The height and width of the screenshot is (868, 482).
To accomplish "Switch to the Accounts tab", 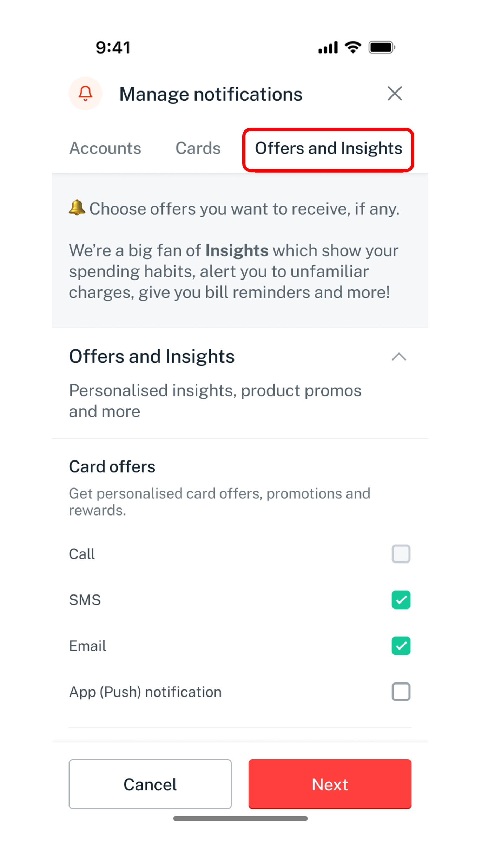I will [105, 148].
